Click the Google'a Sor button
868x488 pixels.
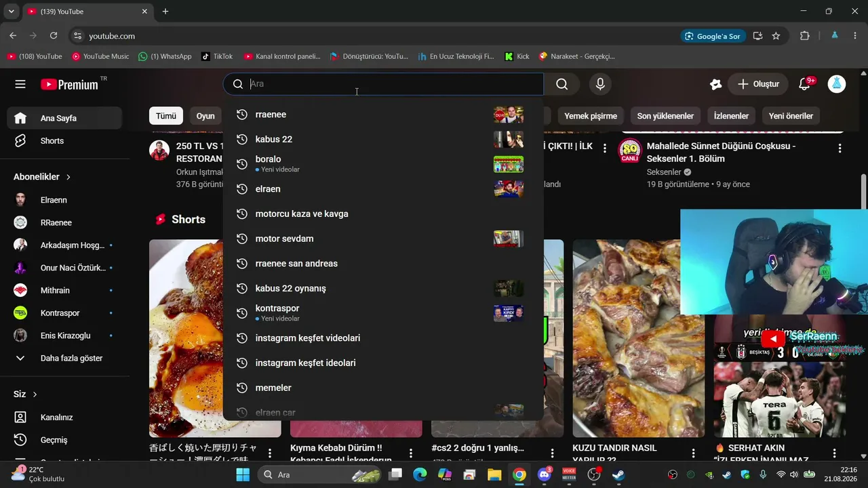click(x=713, y=36)
